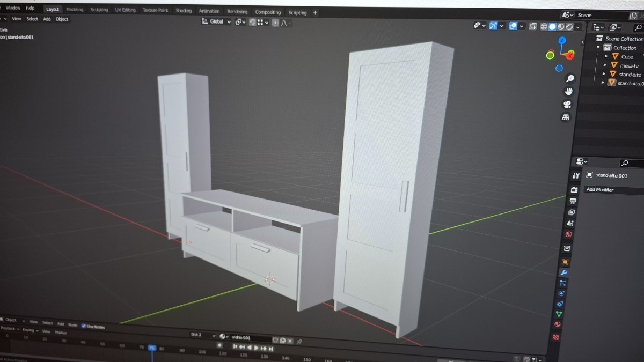The image size is (644, 362).
Task: Click the Z axis on navigation gizmo
Action: [562, 40]
